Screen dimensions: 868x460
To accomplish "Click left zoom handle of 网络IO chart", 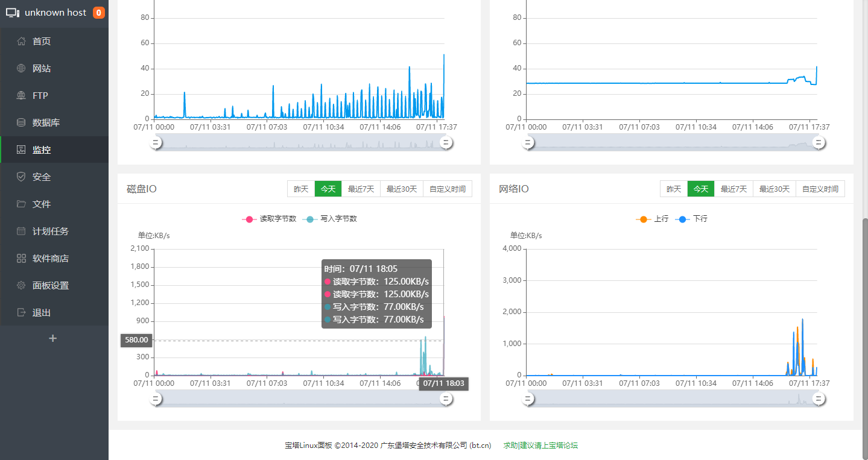I will point(528,399).
